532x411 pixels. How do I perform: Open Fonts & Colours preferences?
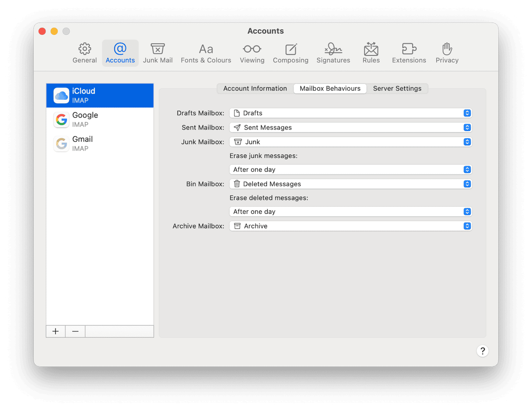206,53
